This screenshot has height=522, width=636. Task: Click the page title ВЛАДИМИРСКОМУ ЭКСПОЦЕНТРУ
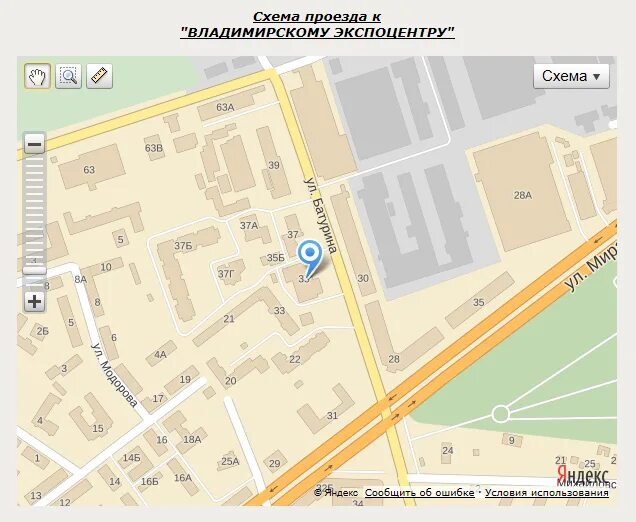click(x=318, y=32)
